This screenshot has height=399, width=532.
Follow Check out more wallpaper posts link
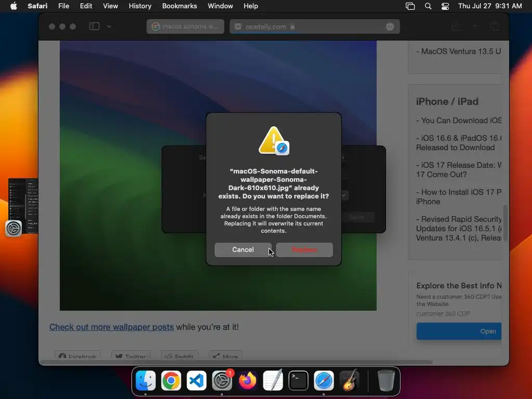click(x=111, y=327)
